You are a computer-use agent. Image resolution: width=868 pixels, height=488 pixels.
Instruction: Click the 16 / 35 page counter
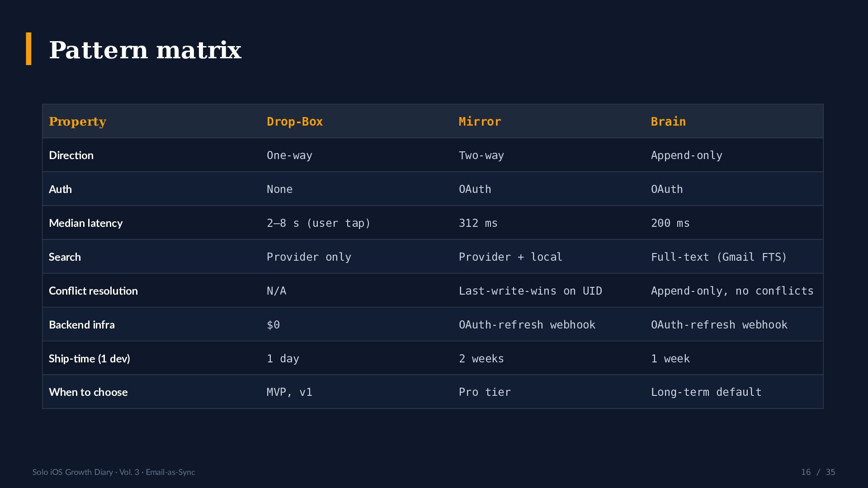pyautogui.click(x=818, y=472)
